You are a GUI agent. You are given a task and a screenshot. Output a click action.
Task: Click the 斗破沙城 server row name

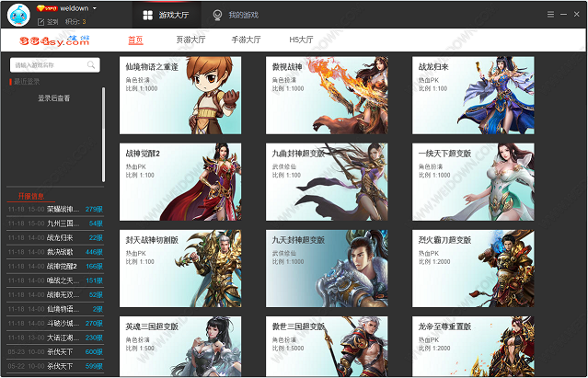coord(63,324)
